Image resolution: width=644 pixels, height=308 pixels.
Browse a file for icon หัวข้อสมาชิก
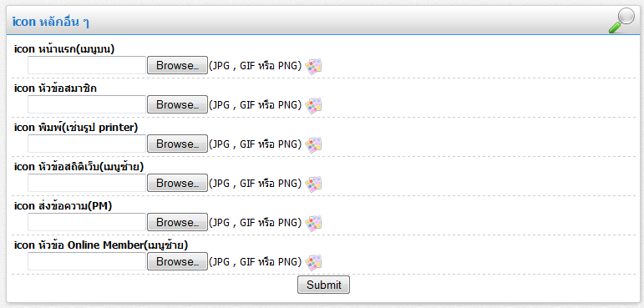click(x=177, y=104)
